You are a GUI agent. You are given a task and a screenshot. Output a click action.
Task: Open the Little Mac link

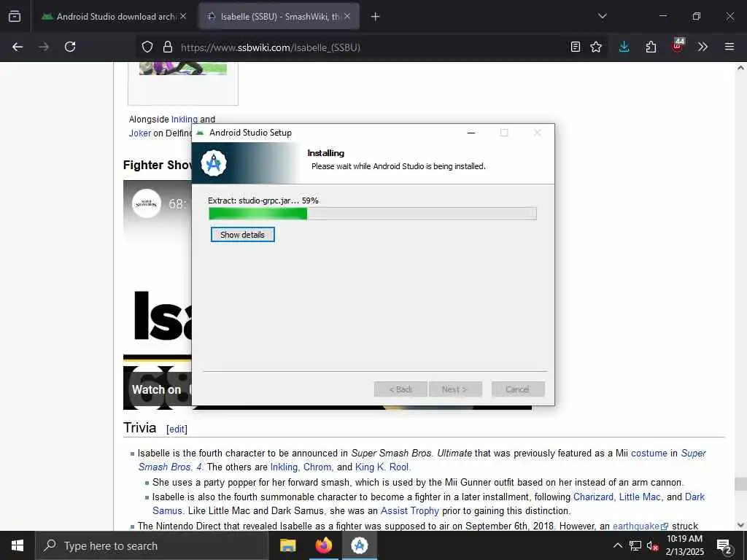click(640, 497)
